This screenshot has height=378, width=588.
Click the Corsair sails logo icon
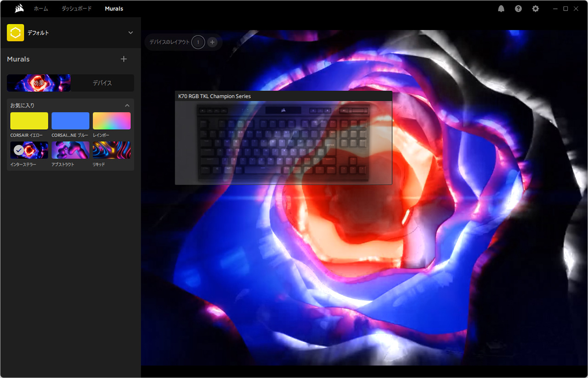tap(19, 8)
